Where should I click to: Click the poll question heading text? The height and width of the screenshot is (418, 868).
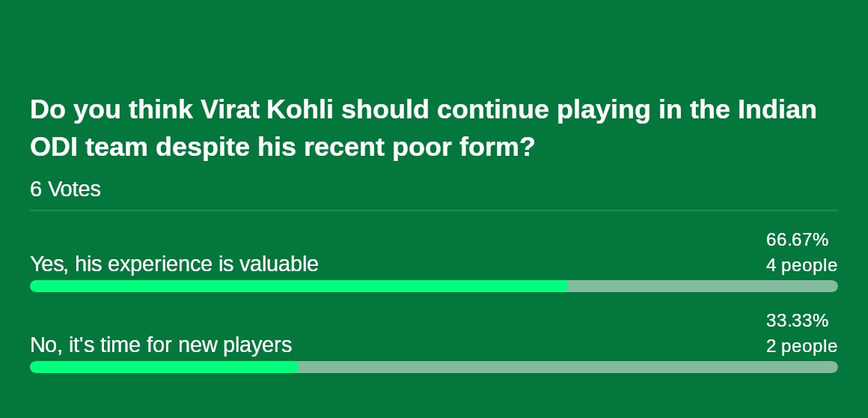point(423,128)
